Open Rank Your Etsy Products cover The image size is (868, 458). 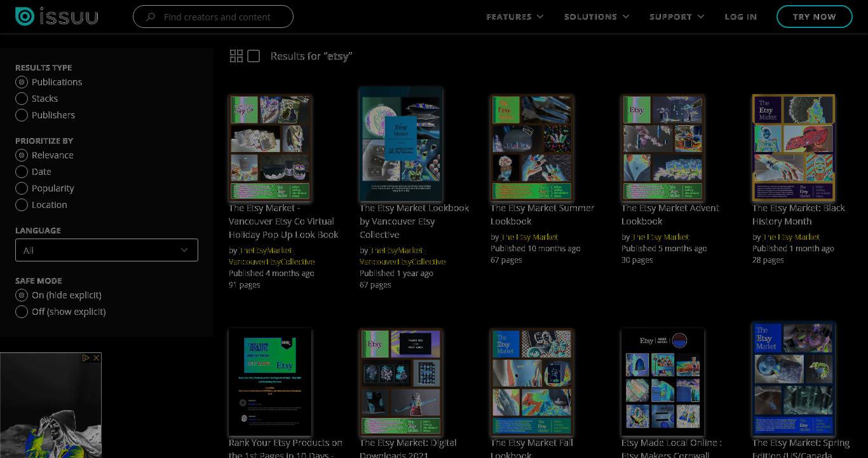[x=270, y=382]
